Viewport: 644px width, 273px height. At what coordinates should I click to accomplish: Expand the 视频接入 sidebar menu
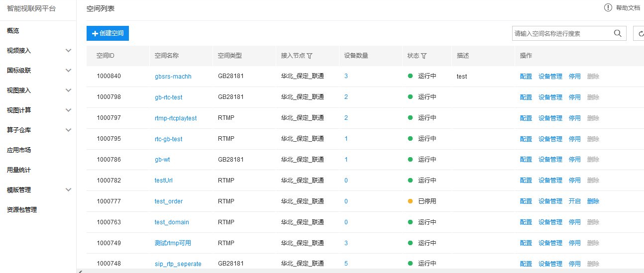pos(68,51)
